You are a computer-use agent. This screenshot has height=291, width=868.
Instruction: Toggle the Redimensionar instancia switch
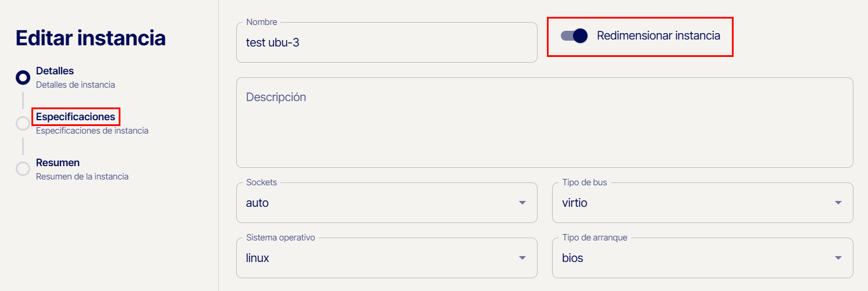point(574,36)
